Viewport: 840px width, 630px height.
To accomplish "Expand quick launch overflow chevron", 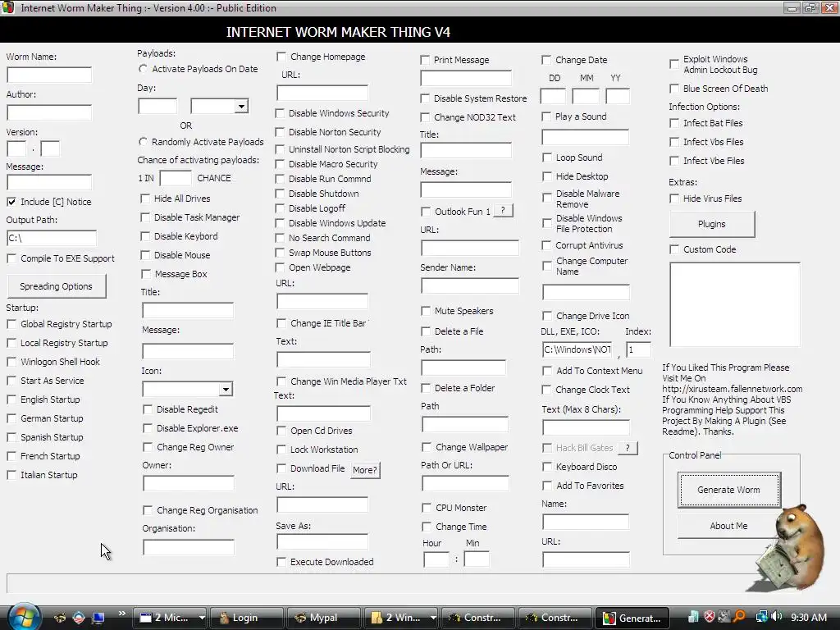I will 121,614.
